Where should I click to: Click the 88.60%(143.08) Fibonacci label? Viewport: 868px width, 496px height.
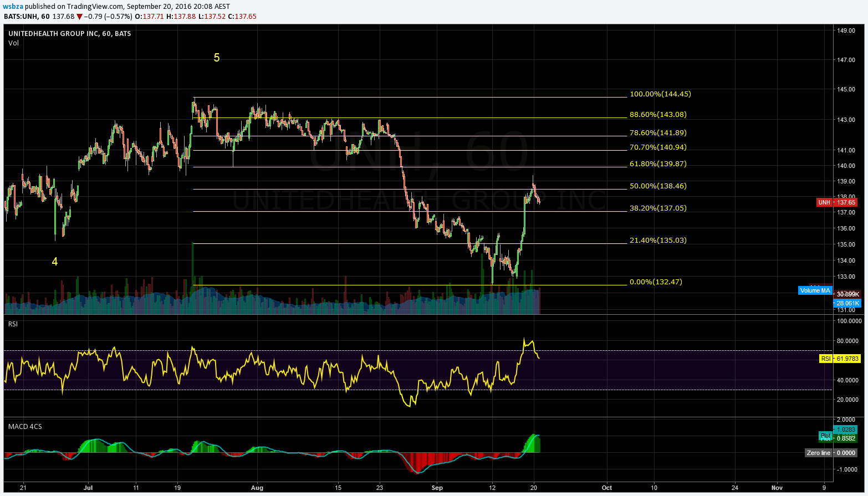click(x=658, y=115)
